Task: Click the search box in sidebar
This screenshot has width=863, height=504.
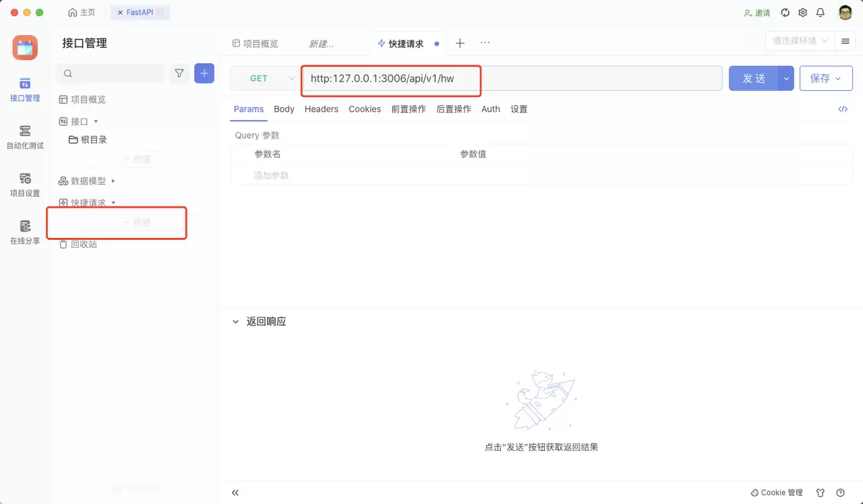Action: point(110,73)
